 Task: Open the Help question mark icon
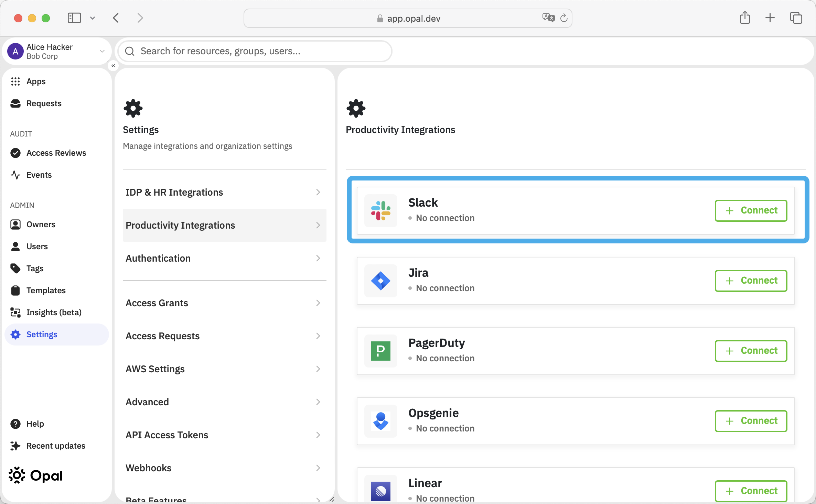(15, 424)
